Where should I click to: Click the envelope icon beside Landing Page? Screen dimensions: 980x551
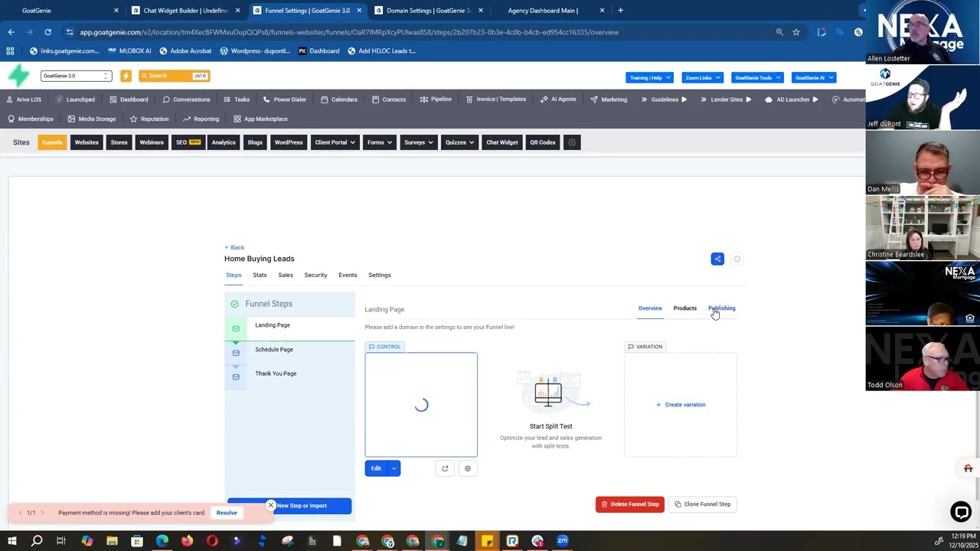click(236, 328)
